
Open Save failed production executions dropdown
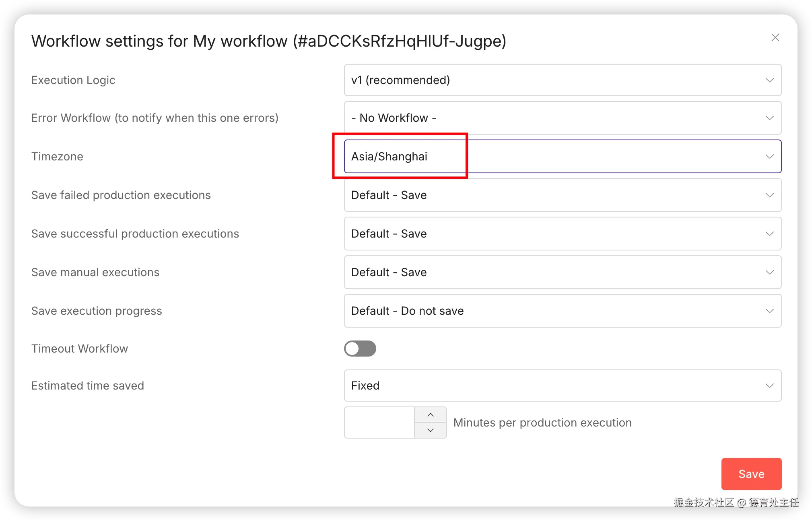pos(562,195)
